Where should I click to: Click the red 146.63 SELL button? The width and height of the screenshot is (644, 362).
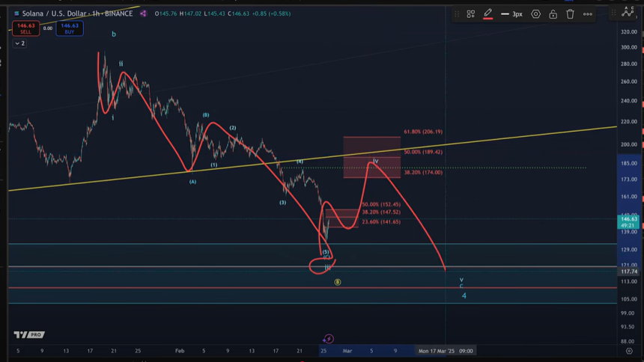(x=25, y=28)
